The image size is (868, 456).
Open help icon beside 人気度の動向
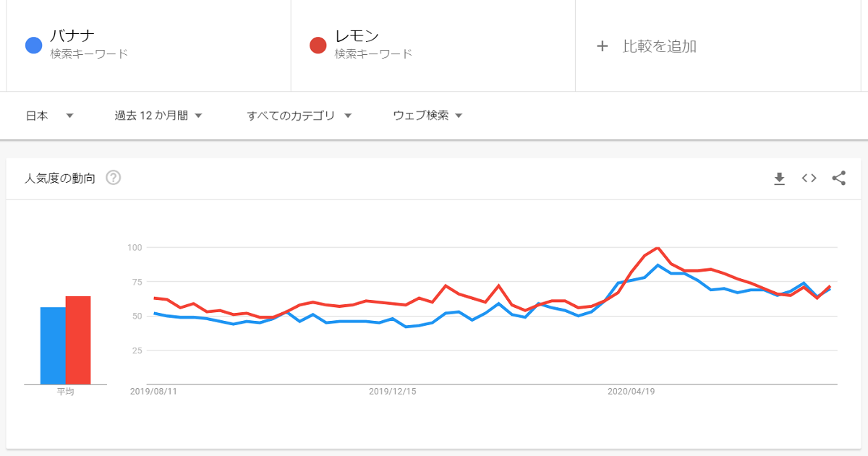[113, 178]
